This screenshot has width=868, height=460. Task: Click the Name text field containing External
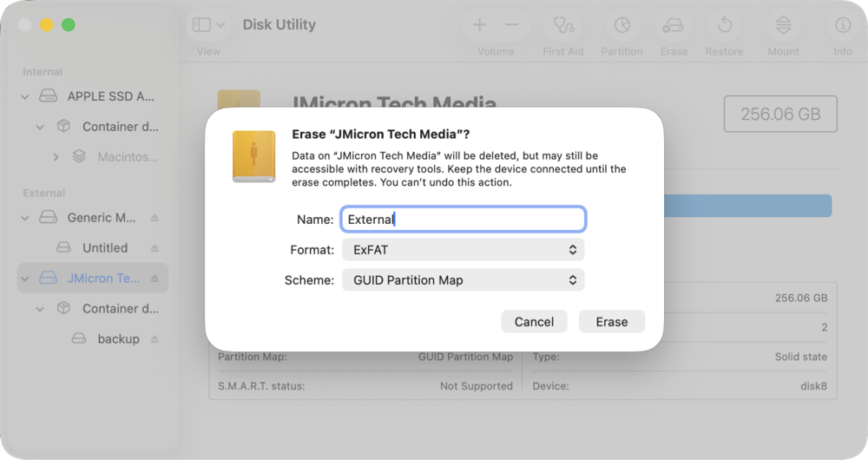(464, 220)
